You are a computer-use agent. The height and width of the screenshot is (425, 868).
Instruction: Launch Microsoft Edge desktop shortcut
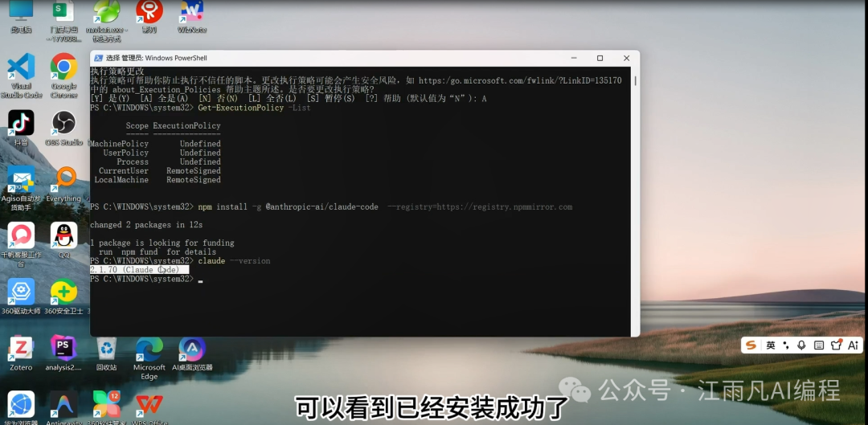(149, 358)
